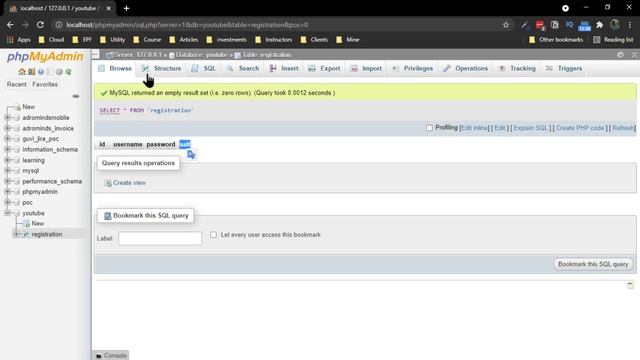Collapse all navigation tree icon
This screenshot has height=360, width=640.
[76, 96]
